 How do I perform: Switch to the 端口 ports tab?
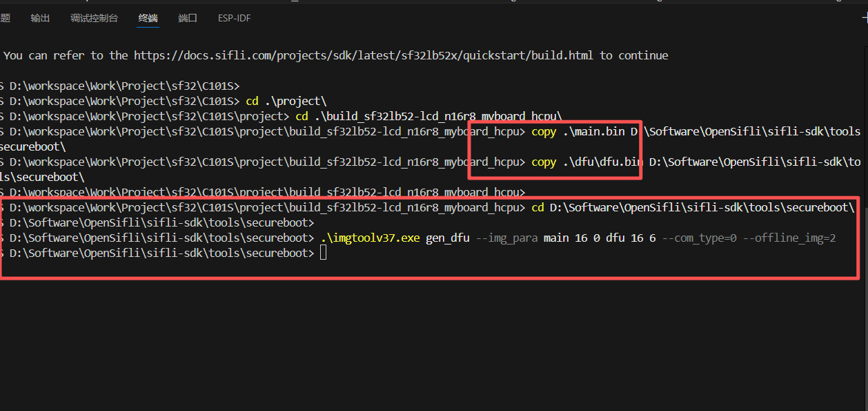[188, 19]
